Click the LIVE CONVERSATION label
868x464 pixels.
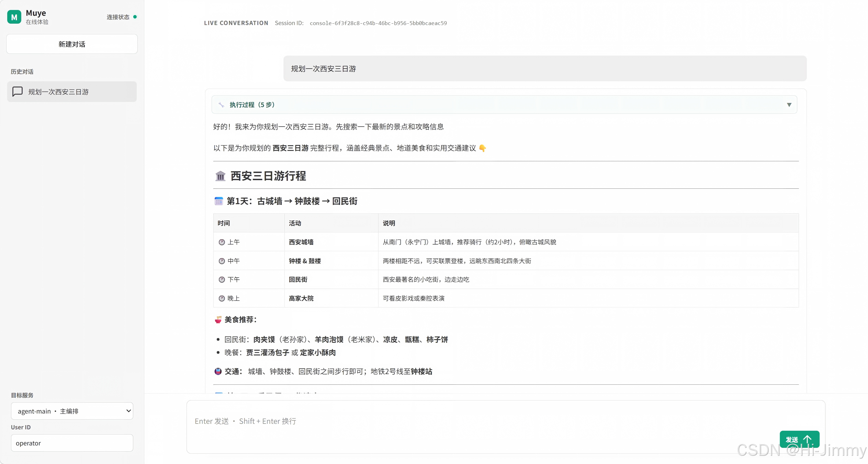point(236,23)
